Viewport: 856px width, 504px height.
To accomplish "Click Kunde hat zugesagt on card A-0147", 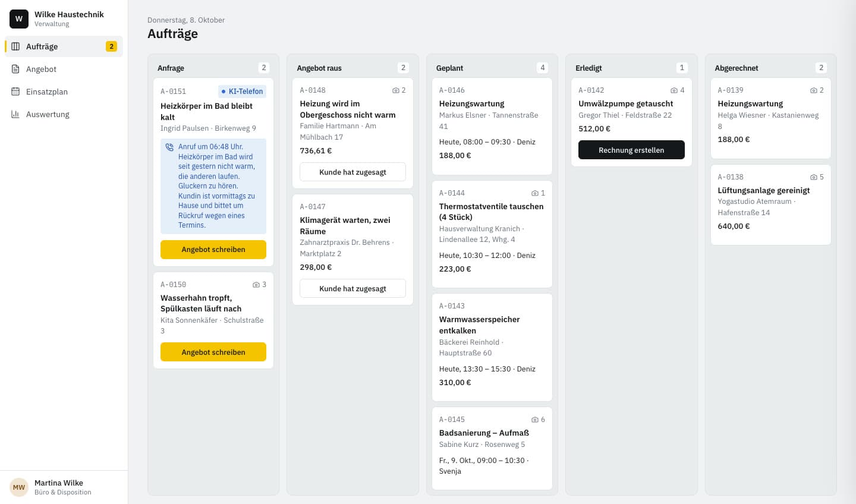I will coord(353,289).
